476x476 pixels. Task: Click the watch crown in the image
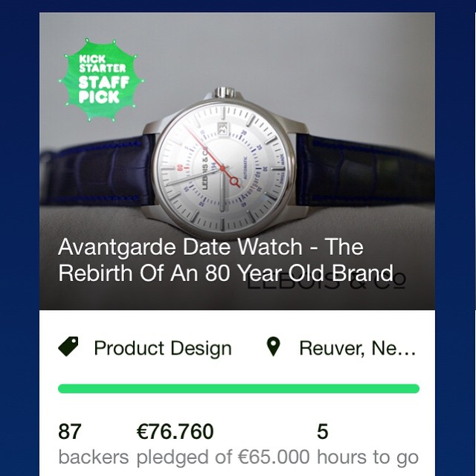click(224, 92)
